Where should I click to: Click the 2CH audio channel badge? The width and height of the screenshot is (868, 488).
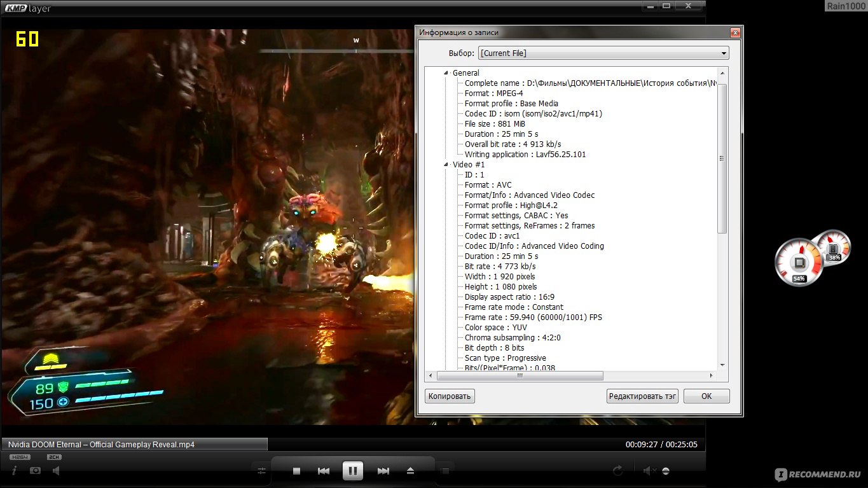click(x=54, y=457)
